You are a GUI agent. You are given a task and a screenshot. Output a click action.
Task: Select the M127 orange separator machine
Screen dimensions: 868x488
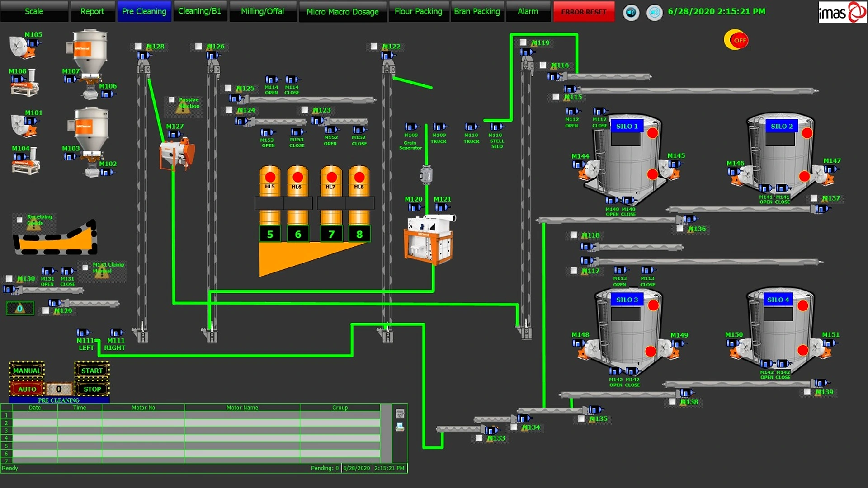click(x=177, y=154)
